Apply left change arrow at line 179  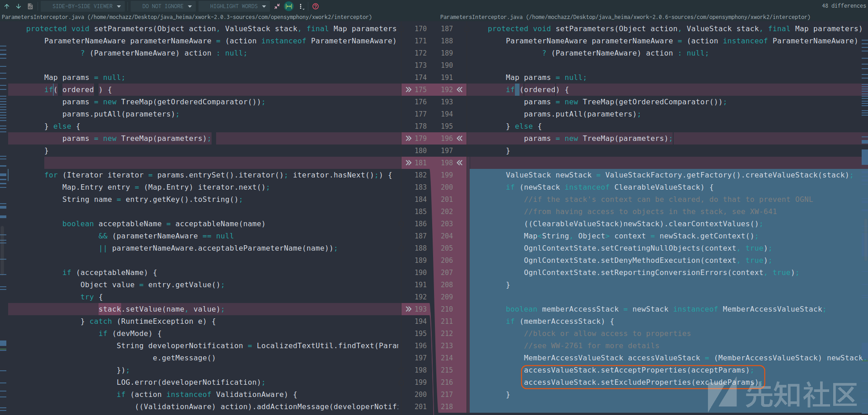(x=409, y=138)
